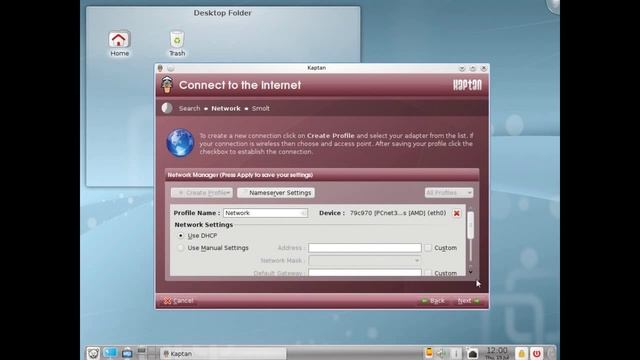Click the Kaptan mascot icon in the header
This screenshot has height=360, width=640.
(x=167, y=84)
